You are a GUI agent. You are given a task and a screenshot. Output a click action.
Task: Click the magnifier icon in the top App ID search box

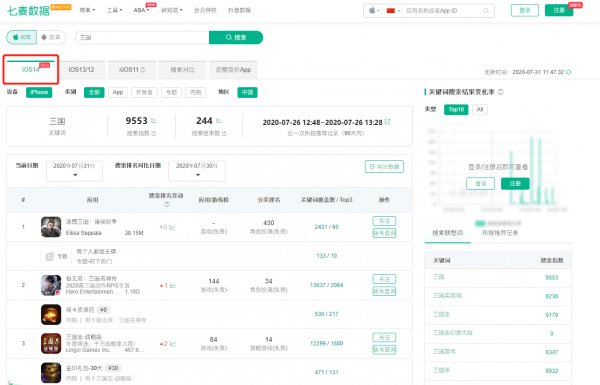pos(486,11)
